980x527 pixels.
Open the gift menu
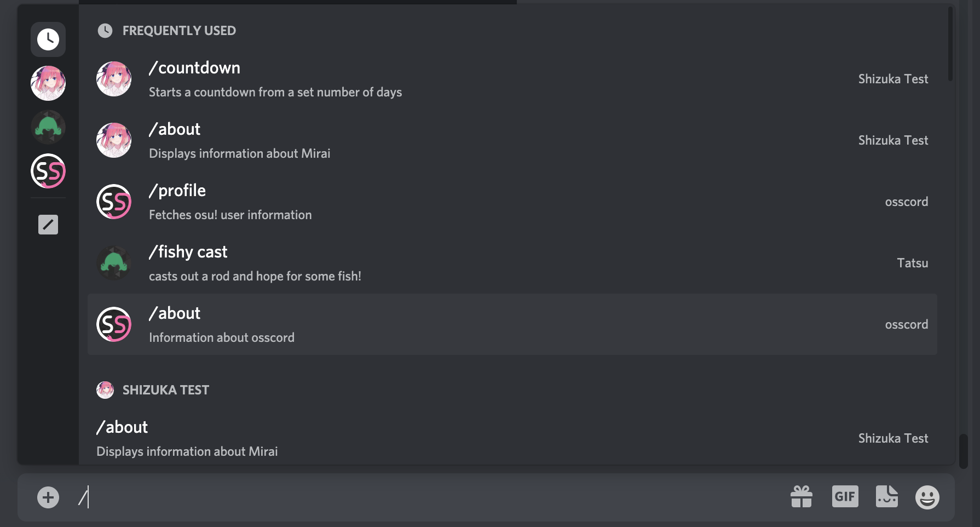coord(801,497)
